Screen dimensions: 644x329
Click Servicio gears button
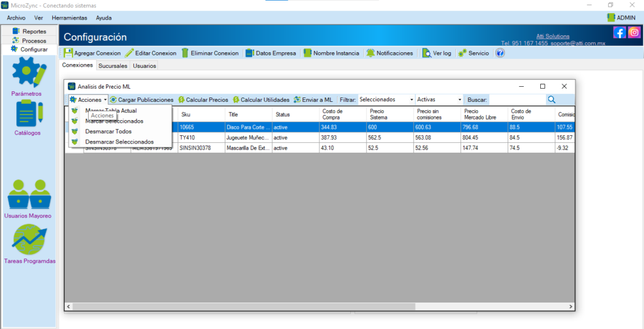coord(474,53)
